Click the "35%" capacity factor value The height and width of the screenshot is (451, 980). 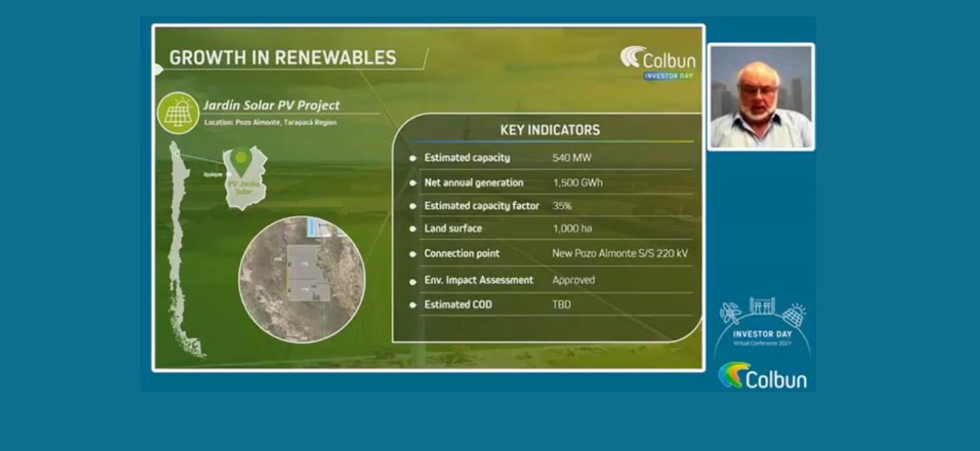coord(562,206)
